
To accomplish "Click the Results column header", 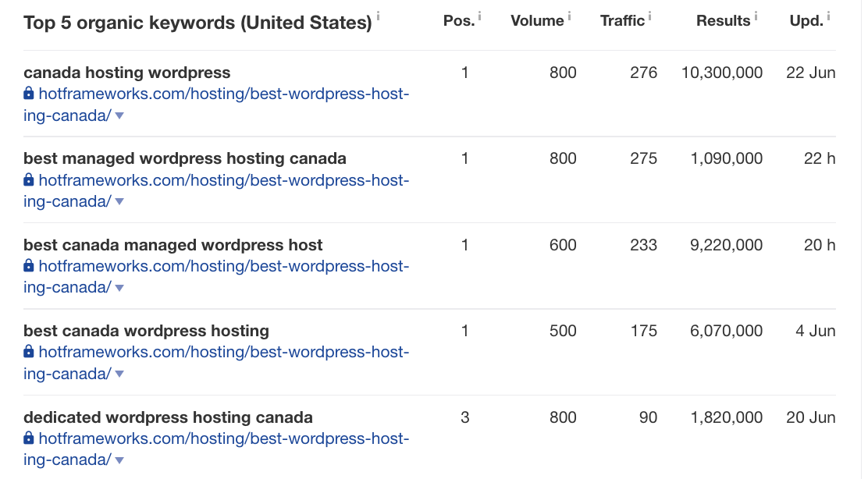I will pyautogui.click(x=724, y=21).
